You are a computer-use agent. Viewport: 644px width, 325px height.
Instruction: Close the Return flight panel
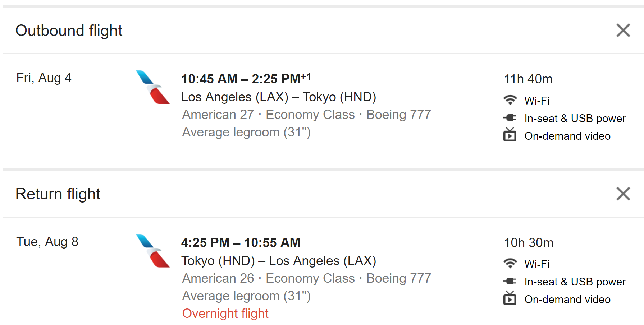click(x=623, y=194)
